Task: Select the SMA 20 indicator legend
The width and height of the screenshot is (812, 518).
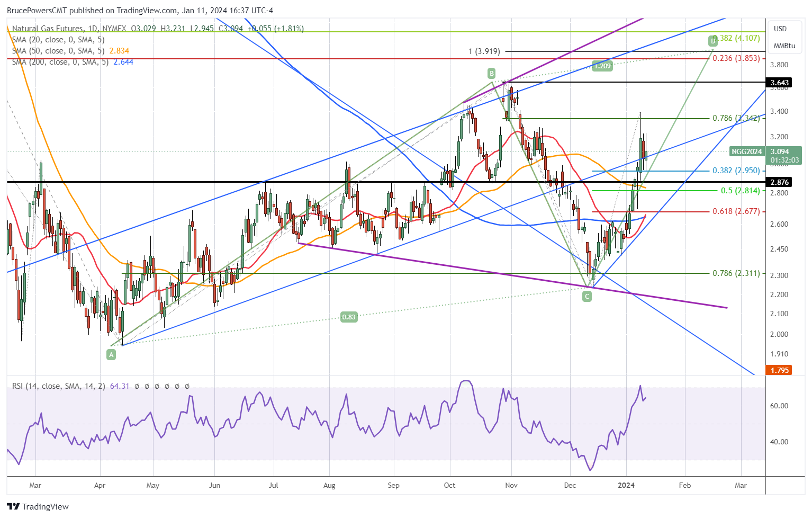Action: [58, 40]
